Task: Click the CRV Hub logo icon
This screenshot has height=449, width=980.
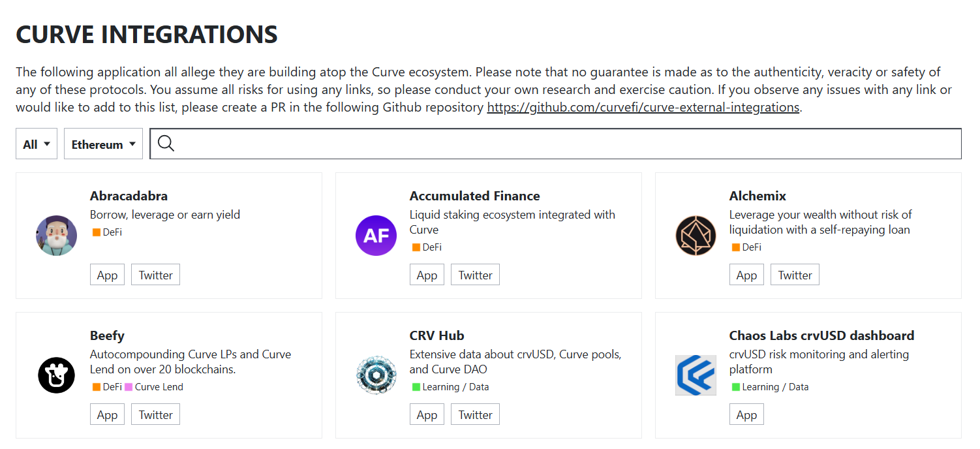Action: (x=376, y=375)
